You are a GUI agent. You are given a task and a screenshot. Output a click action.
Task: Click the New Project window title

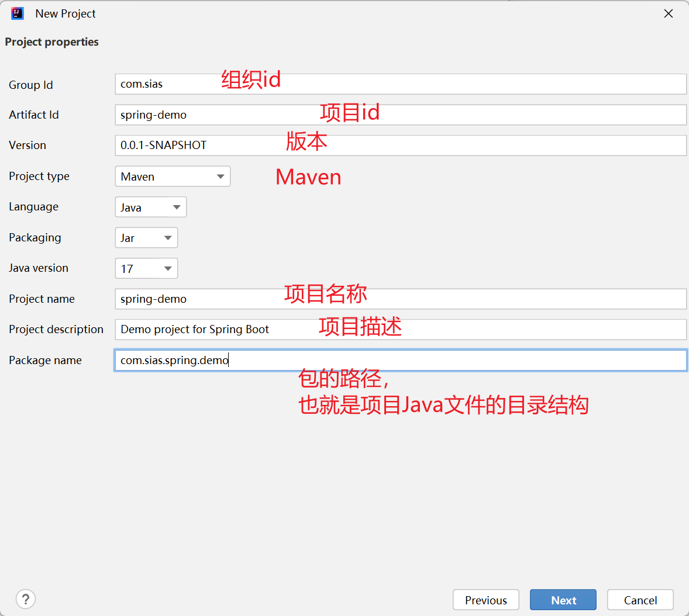click(x=66, y=13)
